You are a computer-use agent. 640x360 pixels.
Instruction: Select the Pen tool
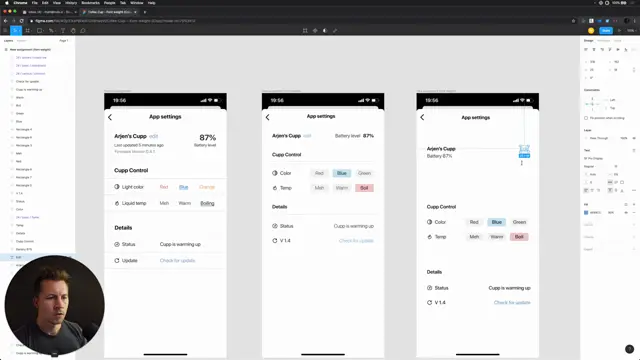tap(51, 31)
